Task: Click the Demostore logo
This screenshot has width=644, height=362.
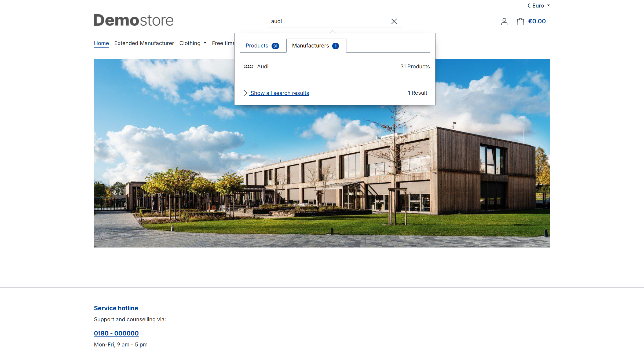Action: (134, 20)
